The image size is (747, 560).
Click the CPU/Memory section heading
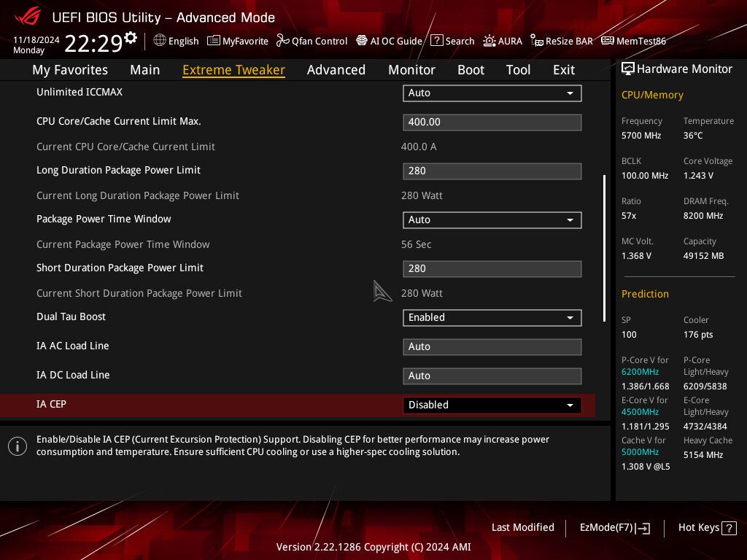[x=652, y=96]
